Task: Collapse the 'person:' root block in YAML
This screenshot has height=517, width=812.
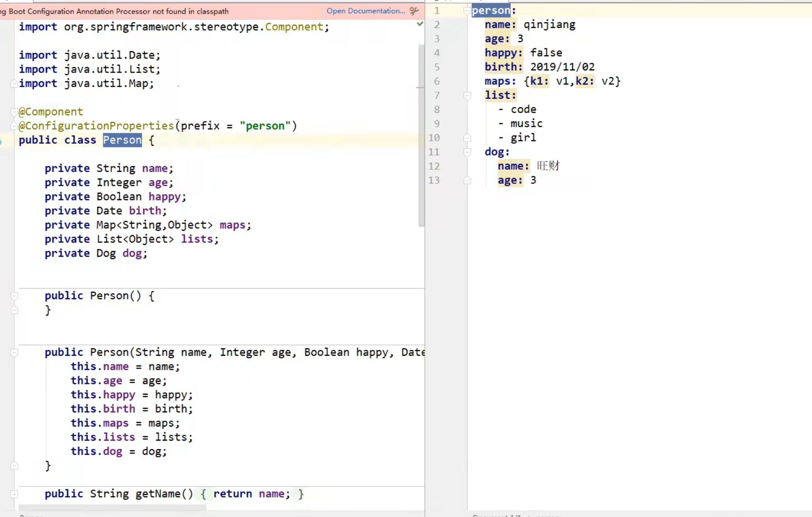Action: point(467,11)
